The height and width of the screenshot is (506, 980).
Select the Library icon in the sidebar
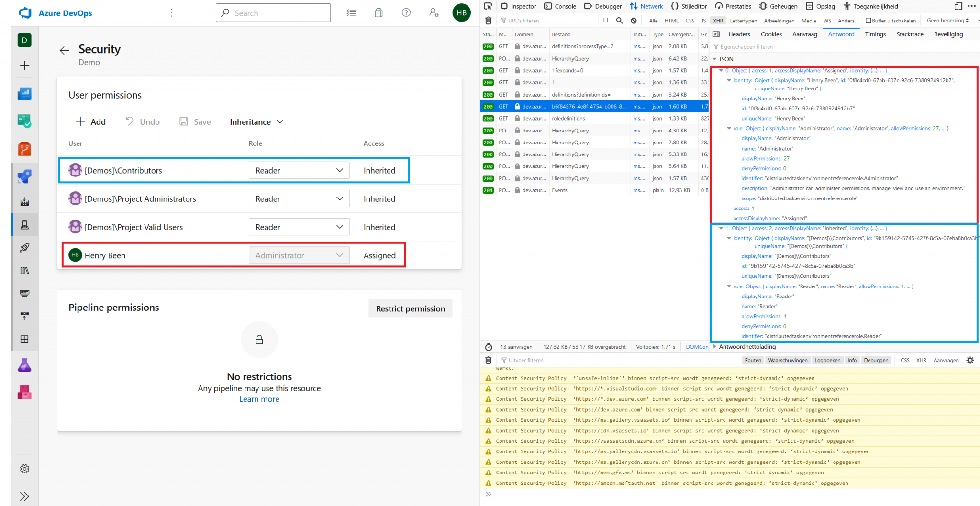pyautogui.click(x=24, y=270)
